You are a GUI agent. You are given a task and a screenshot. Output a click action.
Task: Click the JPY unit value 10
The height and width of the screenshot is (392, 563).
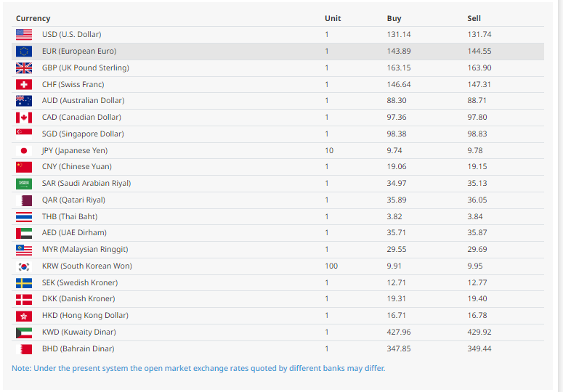click(329, 150)
